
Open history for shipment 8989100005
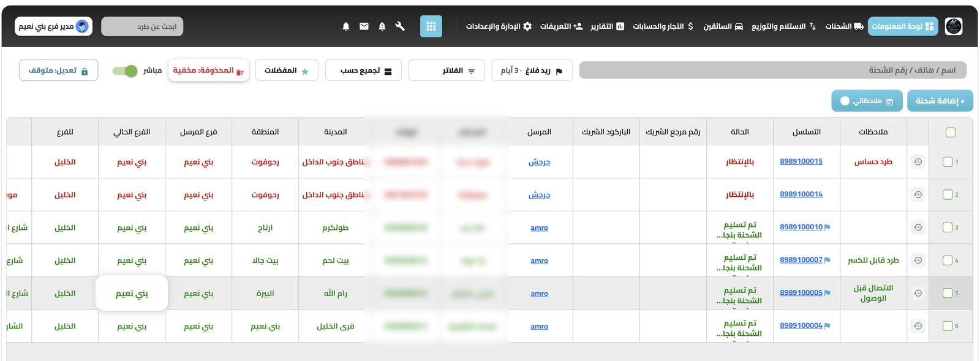click(918, 293)
